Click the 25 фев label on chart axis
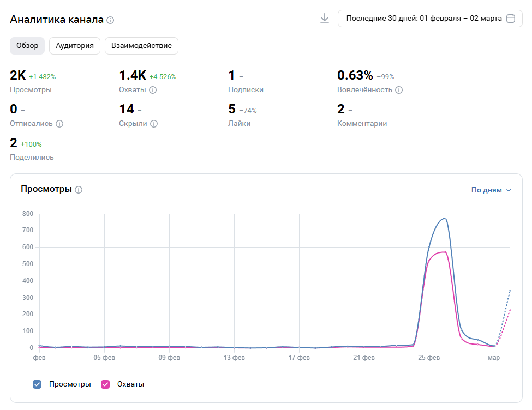 pos(428,358)
